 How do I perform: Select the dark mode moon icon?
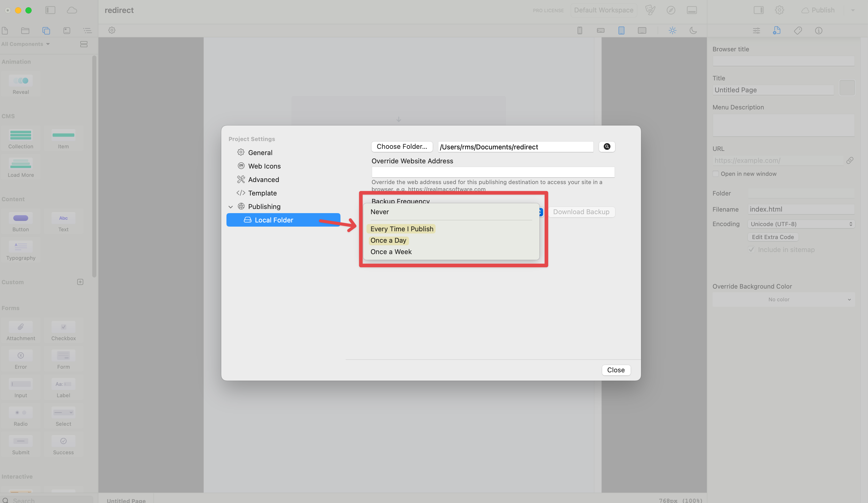[693, 30]
